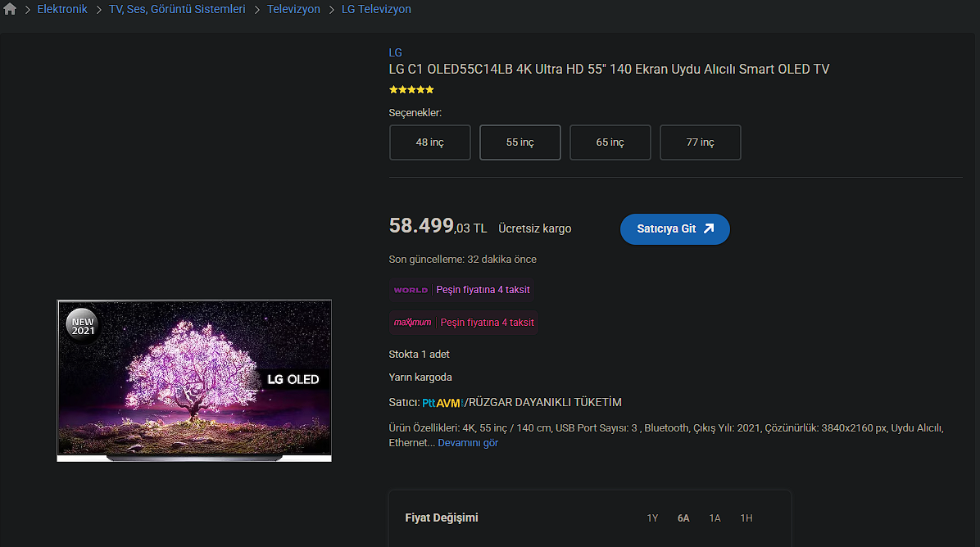Click 'Son güncelleme: 32 dakika önce' text

click(462, 259)
